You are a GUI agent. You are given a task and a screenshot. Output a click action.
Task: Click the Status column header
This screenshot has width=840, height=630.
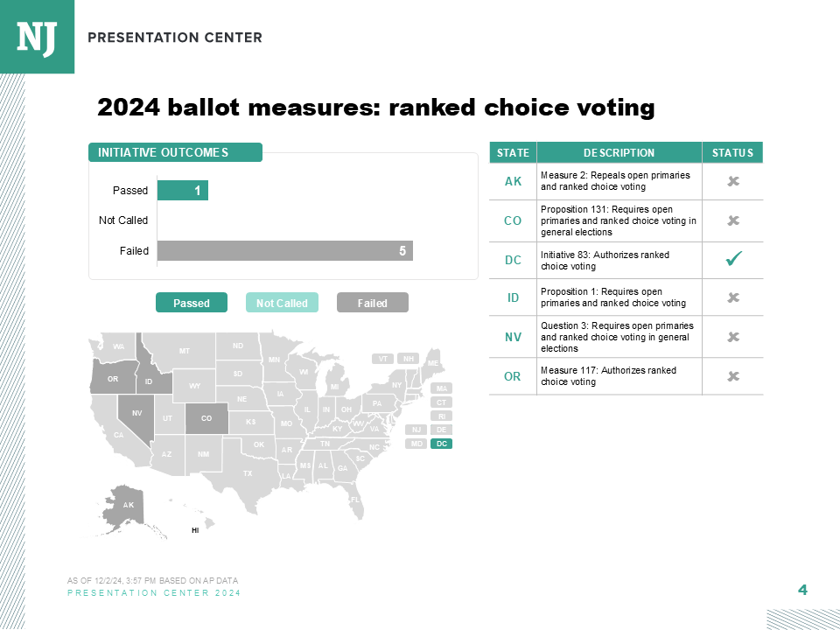coord(732,152)
